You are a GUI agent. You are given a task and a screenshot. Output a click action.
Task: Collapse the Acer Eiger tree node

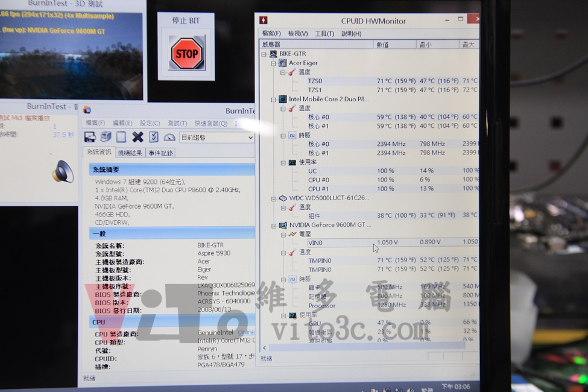pos(273,63)
